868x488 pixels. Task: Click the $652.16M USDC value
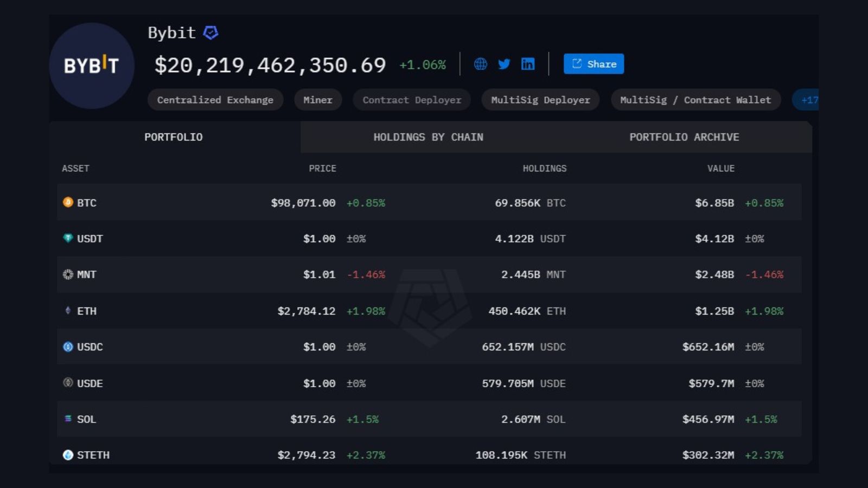(708, 347)
